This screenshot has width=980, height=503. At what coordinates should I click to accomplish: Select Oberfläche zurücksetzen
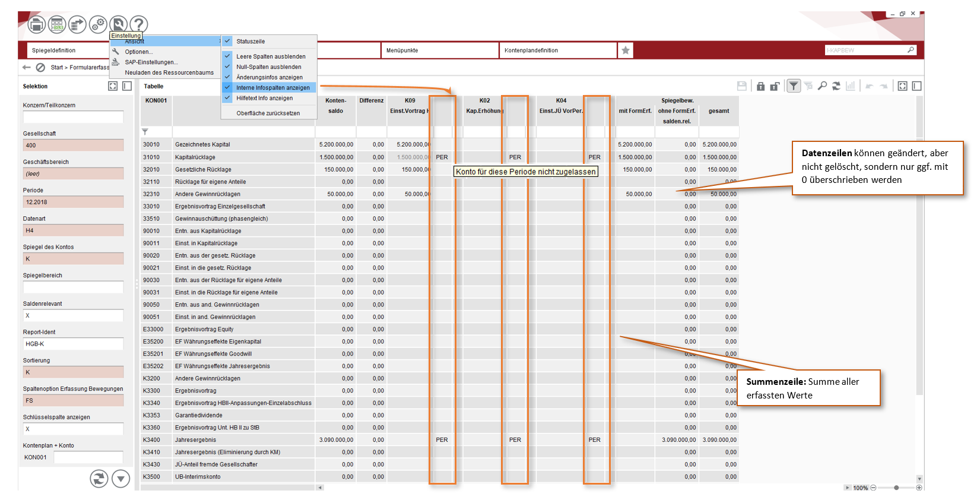pos(269,113)
